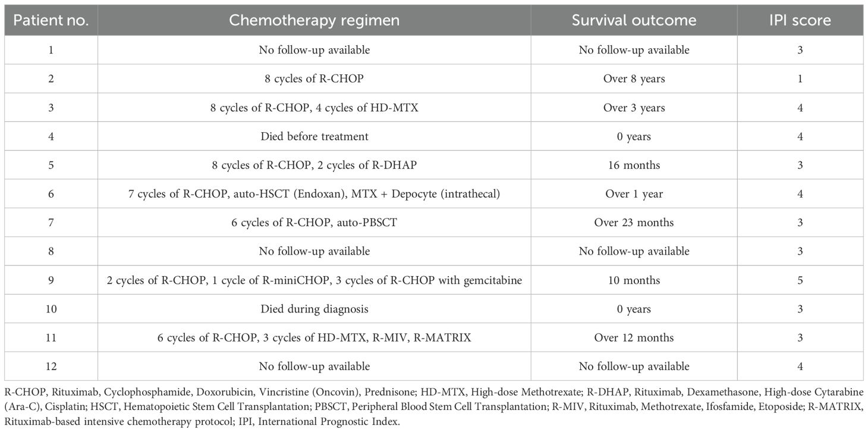The height and width of the screenshot is (432, 868).
Task: Click the 'Died before treatment' cell
Action: tap(315, 136)
